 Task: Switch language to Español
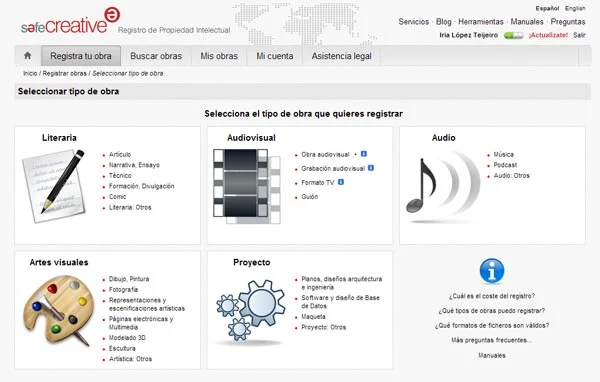[547, 8]
